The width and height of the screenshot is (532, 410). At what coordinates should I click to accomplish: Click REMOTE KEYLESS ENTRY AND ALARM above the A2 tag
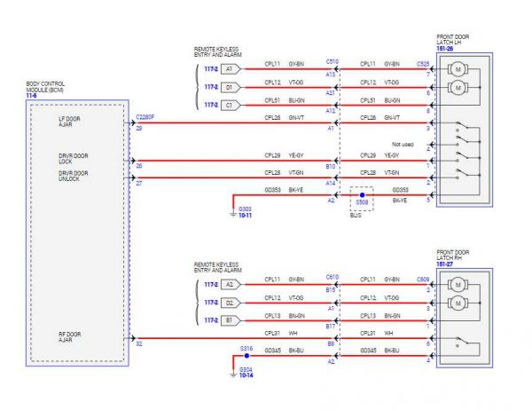[218, 267]
